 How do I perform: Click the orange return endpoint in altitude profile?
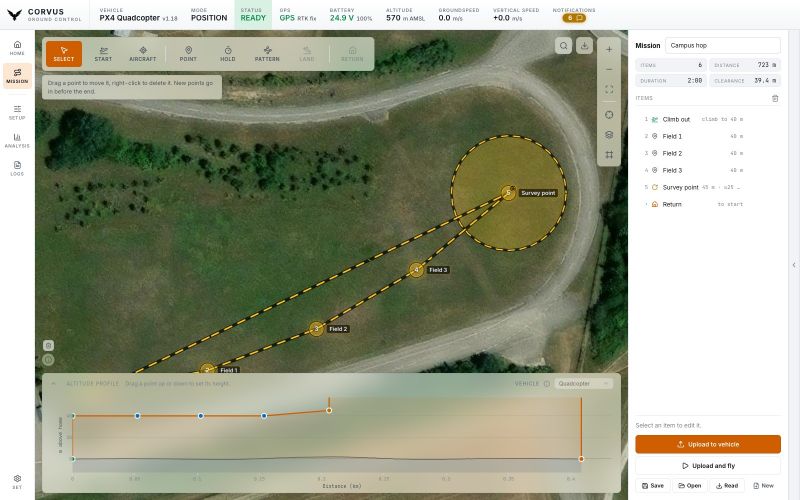581,459
